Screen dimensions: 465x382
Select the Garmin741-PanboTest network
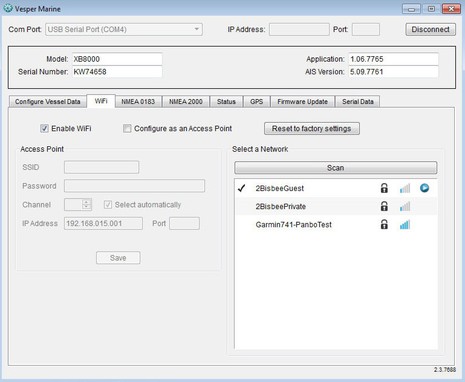336,225
